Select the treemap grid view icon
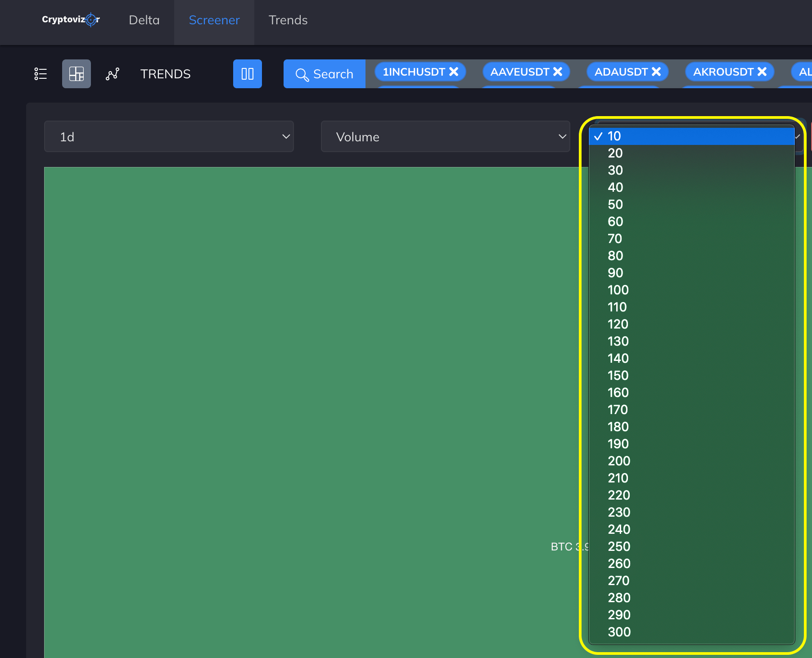Screen dimensions: 812x658 [x=77, y=74]
